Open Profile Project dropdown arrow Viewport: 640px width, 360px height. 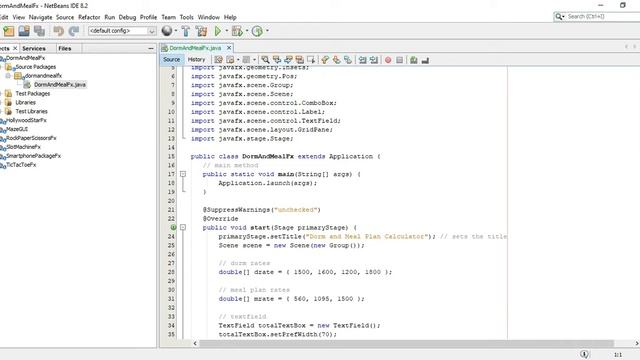(x=267, y=31)
